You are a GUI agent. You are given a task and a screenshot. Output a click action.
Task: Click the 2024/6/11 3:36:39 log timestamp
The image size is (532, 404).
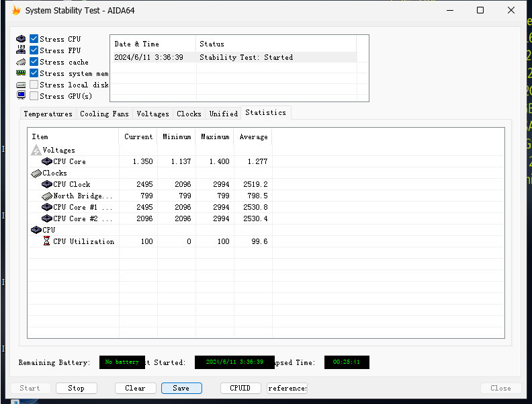[148, 57]
